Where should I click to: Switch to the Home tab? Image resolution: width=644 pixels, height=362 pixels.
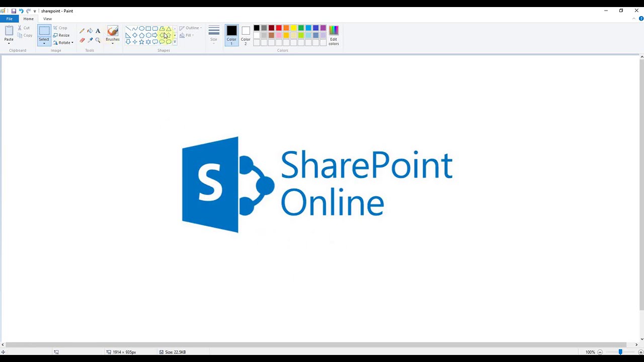28,19
